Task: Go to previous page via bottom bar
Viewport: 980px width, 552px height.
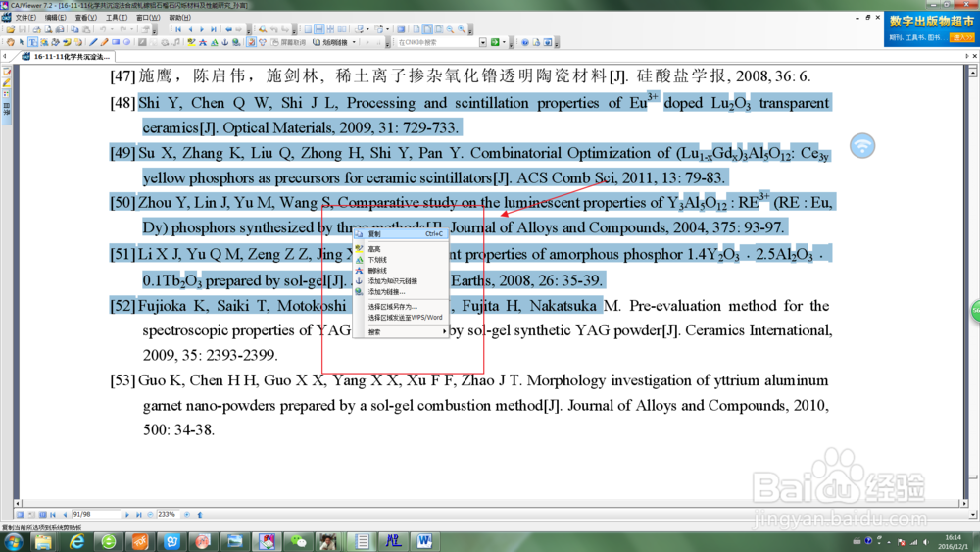Action: click(65, 514)
